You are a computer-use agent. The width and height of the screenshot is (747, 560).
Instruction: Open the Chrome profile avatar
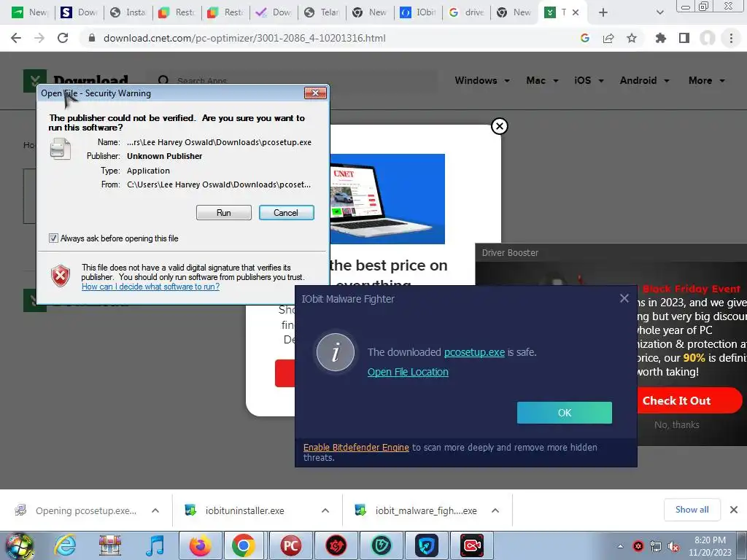(x=708, y=38)
